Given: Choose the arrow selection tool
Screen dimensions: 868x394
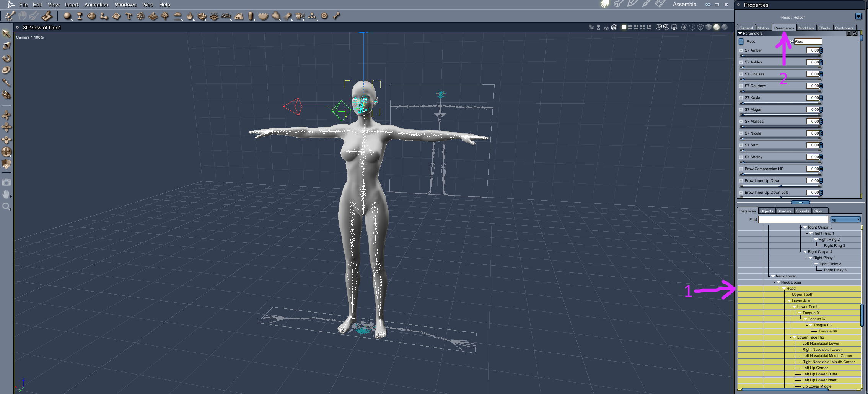Looking at the screenshot, I should point(6,34).
